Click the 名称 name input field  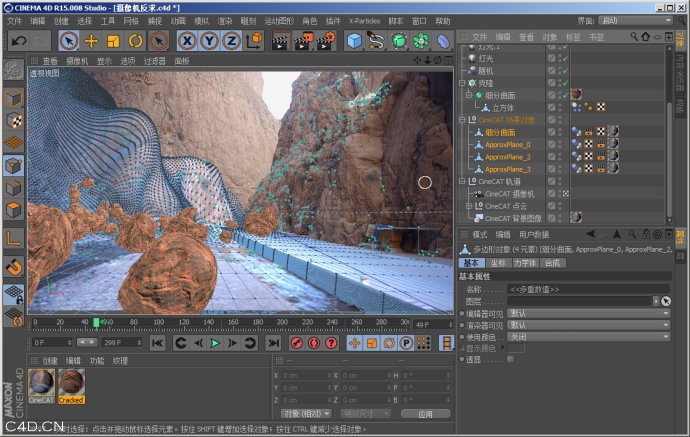589,290
